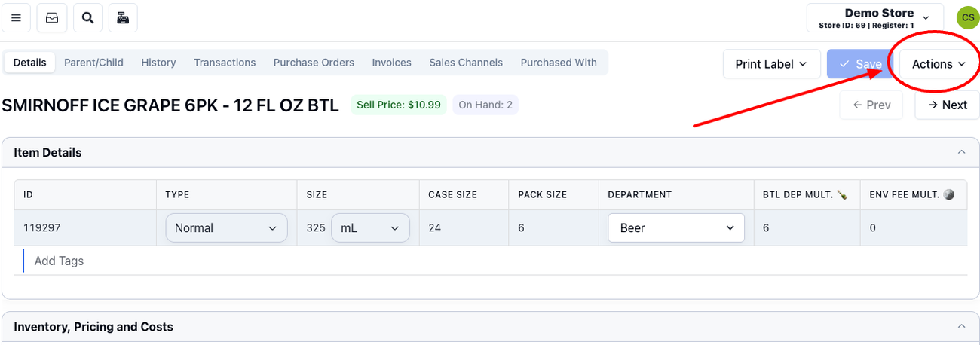The width and height of the screenshot is (980, 345).
Task: Collapse the Item Details section
Action: [961, 152]
